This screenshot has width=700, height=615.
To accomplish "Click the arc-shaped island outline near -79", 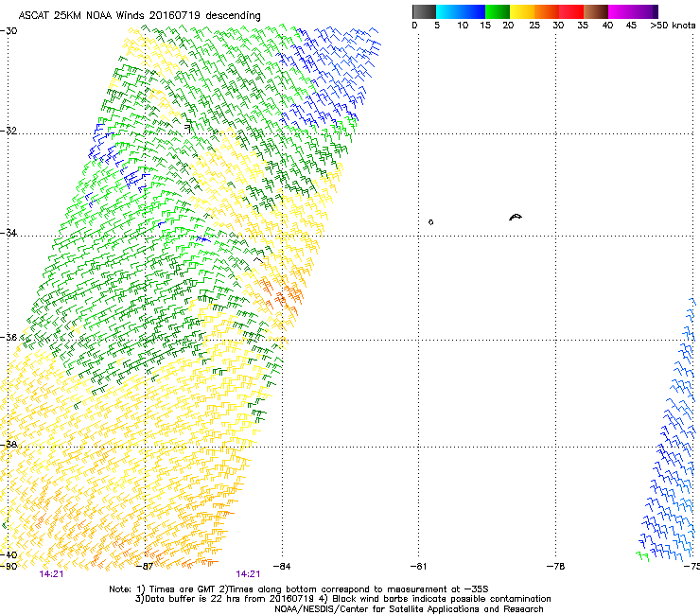I will [x=516, y=217].
